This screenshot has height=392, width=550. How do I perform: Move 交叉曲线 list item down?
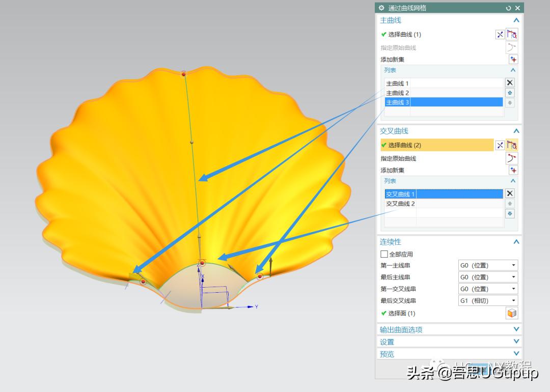(510, 214)
